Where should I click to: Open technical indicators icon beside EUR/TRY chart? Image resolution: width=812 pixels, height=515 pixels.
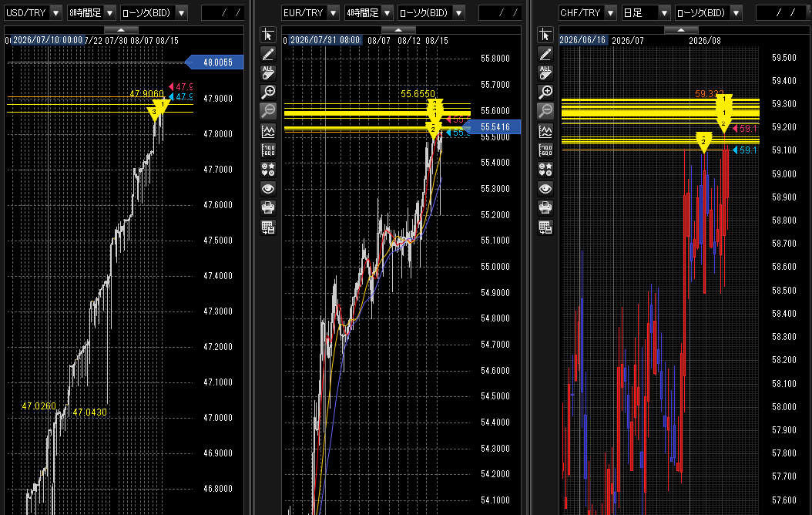tap(268, 131)
